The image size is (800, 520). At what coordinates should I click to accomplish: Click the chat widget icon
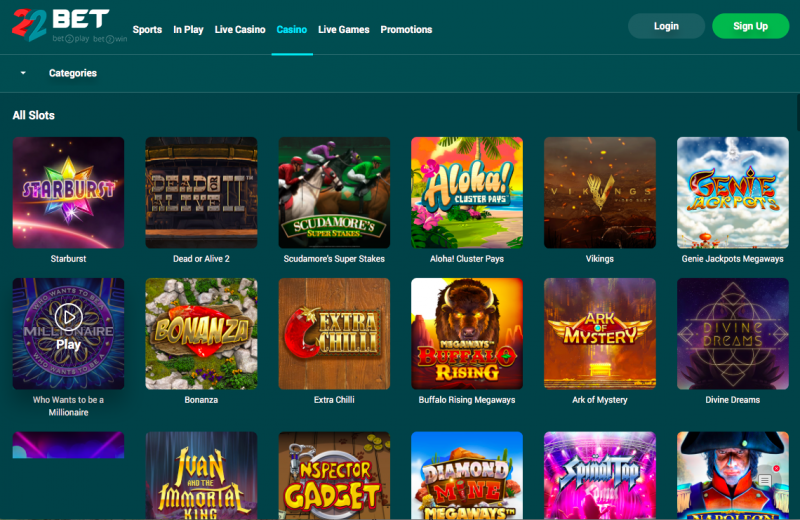pos(764,481)
